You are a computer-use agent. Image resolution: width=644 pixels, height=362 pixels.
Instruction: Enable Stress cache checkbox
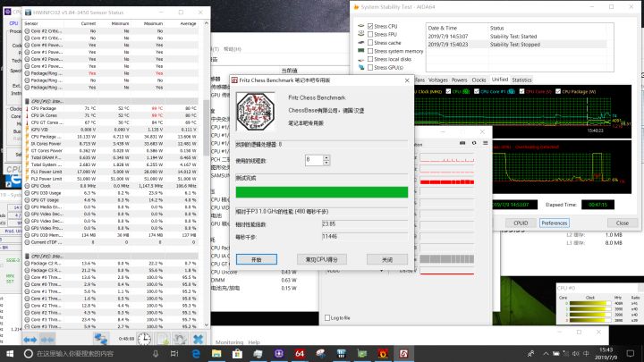[370, 43]
